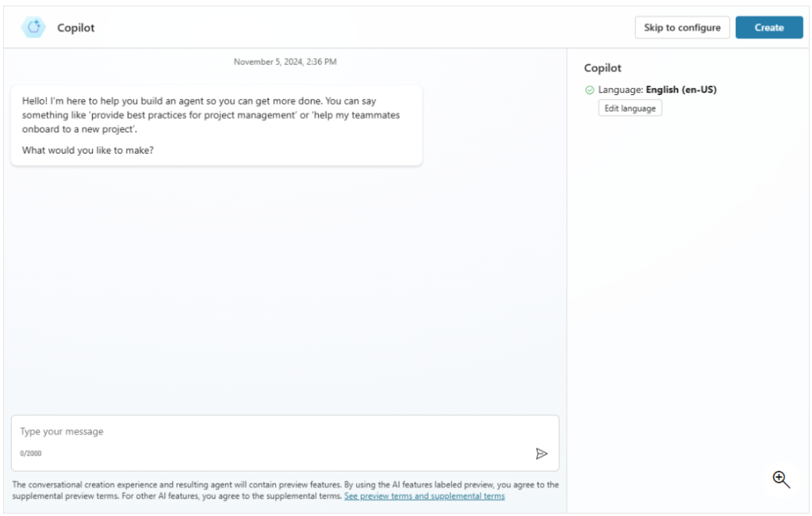
Task: Click the empty chat area below greeting
Action: coord(285,285)
